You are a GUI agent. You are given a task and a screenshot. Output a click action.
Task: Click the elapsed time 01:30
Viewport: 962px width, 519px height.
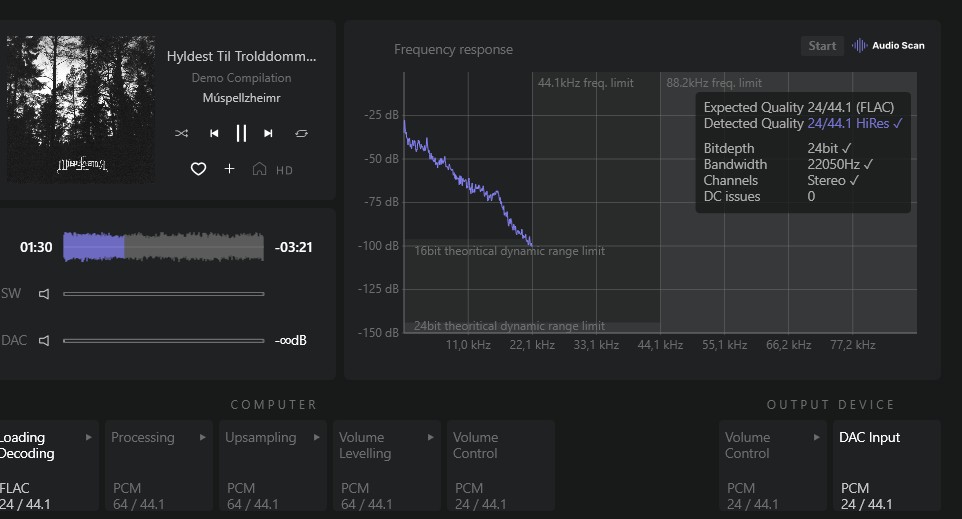[36, 247]
